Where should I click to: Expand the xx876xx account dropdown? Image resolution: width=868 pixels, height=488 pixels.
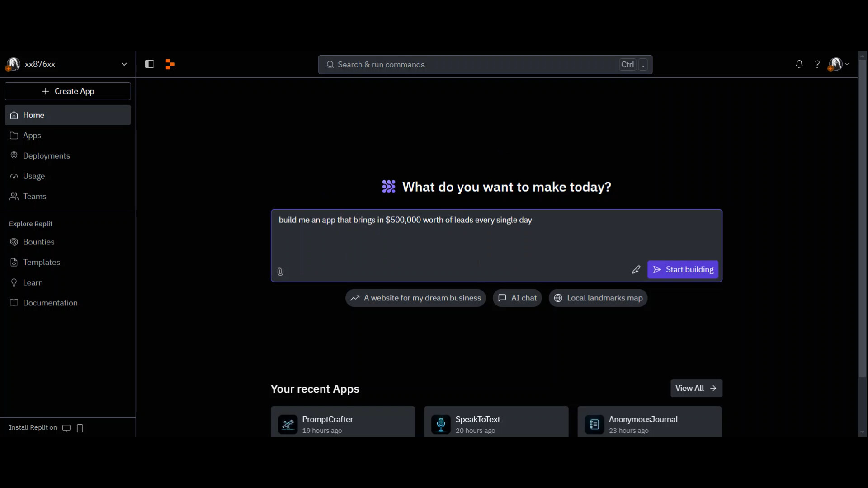click(x=124, y=64)
